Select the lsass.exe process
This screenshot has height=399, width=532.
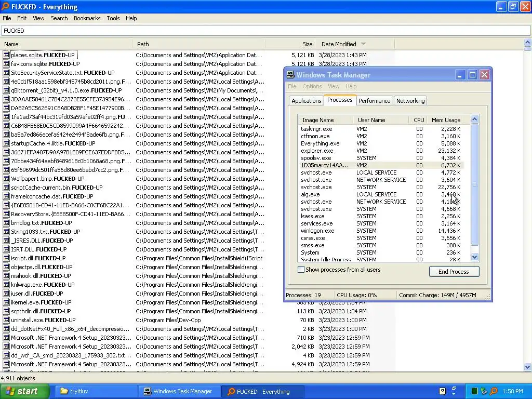(381, 216)
